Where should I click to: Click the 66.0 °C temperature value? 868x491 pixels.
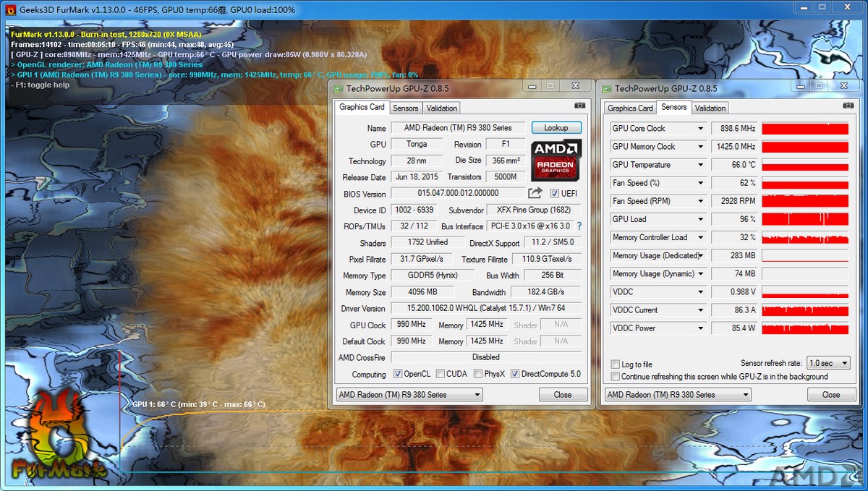pos(734,165)
